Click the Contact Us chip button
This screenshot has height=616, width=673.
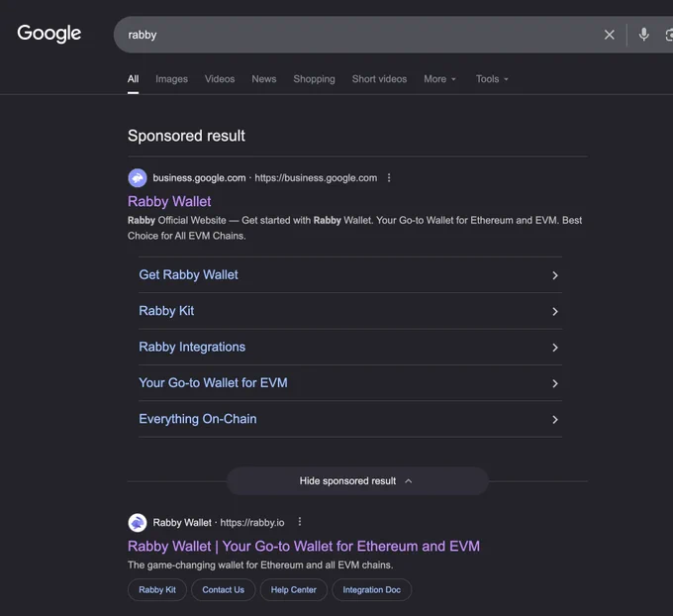[x=224, y=590]
